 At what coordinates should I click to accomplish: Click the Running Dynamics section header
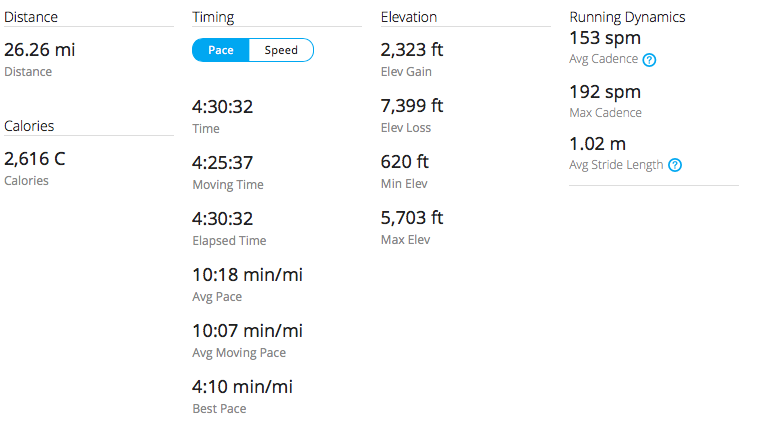[627, 17]
